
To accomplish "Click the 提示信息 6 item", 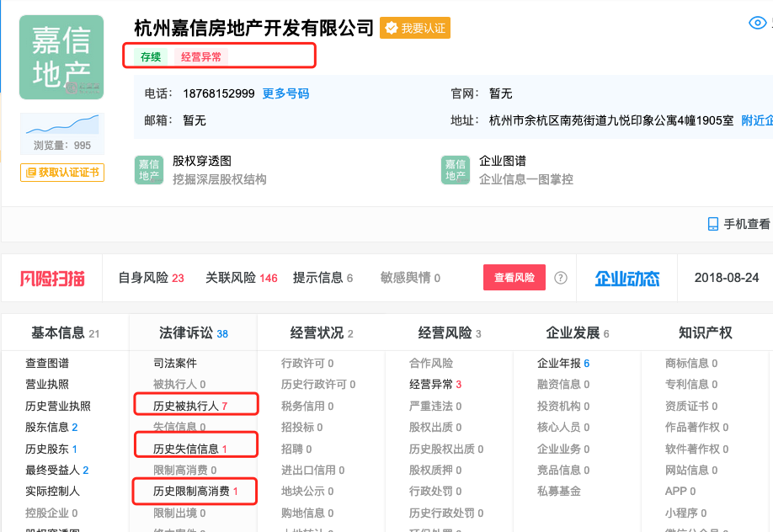I will pos(323,278).
